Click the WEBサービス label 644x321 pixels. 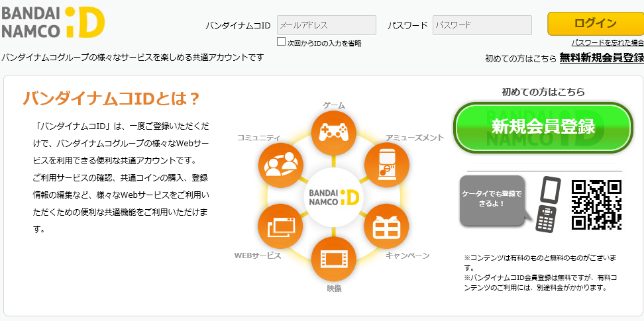(x=258, y=255)
